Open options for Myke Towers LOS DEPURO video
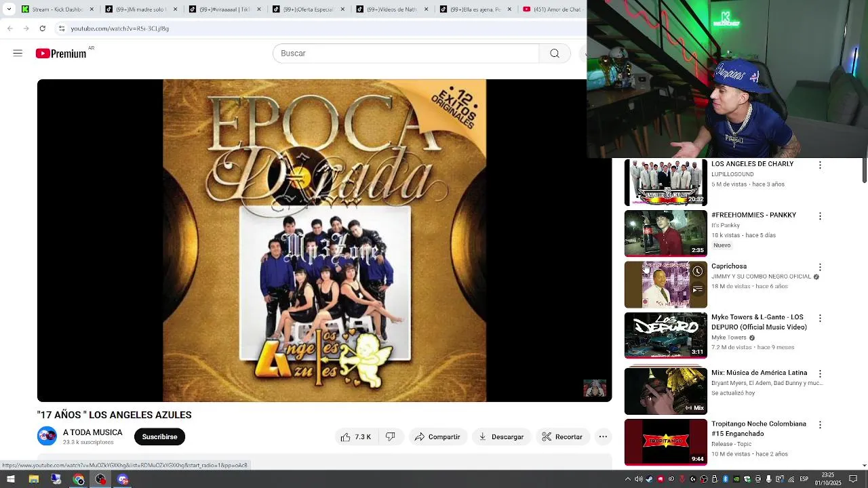 click(820, 319)
